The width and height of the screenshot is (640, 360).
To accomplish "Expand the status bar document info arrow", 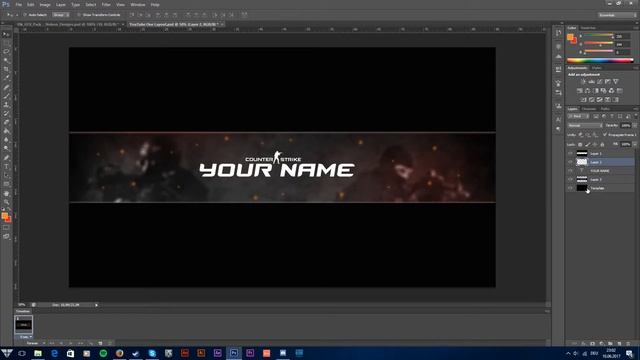I will (x=96, y=305).
